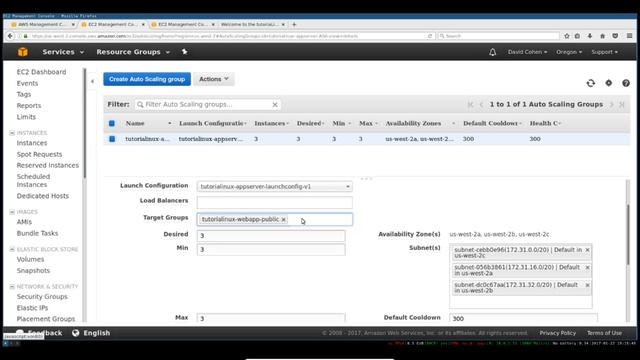Collapse the sidebar with the arrow icon
This screenshot has height=360, width=640.
[92, 81]
